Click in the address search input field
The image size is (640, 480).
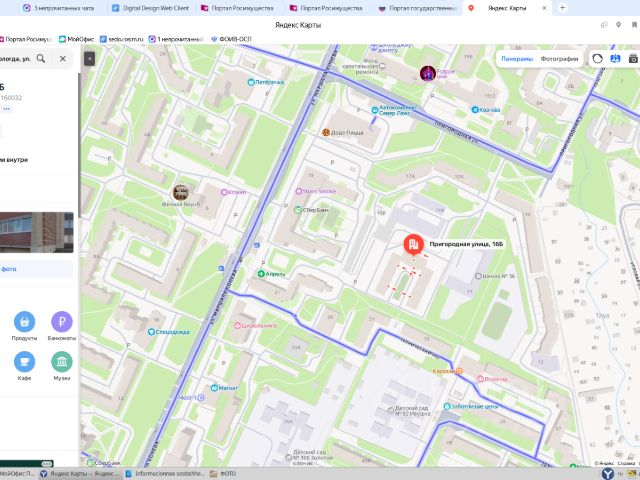(x=16, y=59)
